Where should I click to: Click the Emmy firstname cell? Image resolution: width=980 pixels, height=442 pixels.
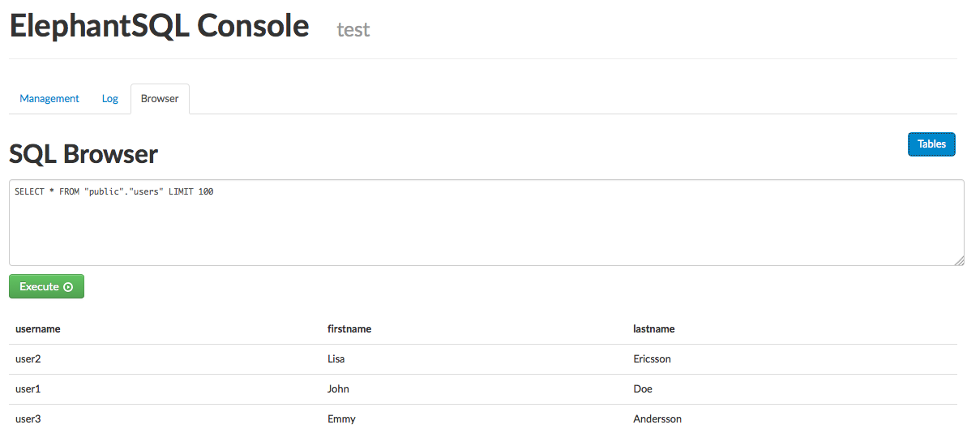click(x=341, y=419)
